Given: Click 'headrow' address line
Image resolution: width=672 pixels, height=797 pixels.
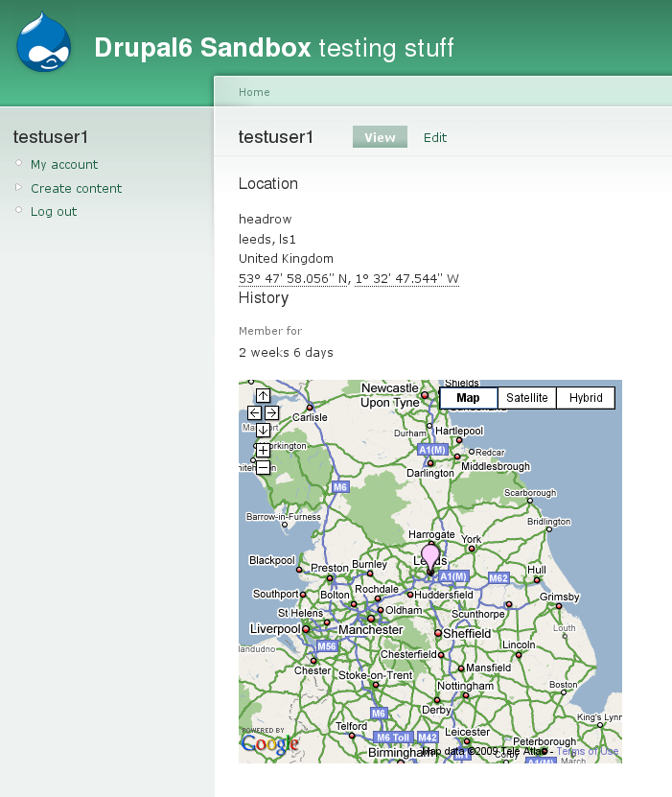Looking at the screenshot, I should pyautogui.click(x=266, y=219).
